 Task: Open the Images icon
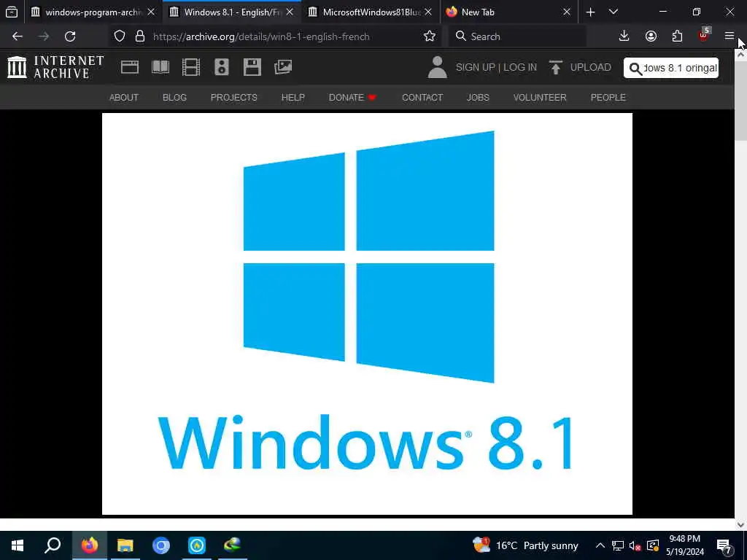tap(282, 67)
